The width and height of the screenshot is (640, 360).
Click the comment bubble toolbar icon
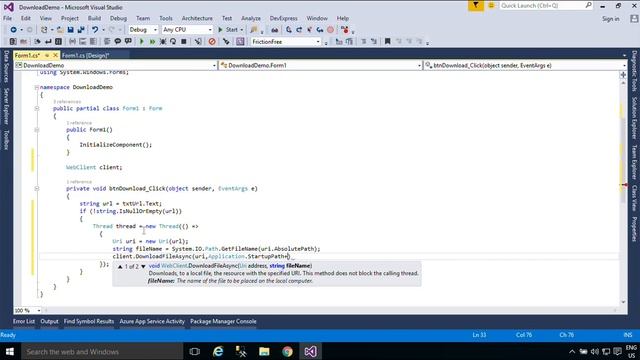click(118, 42)
